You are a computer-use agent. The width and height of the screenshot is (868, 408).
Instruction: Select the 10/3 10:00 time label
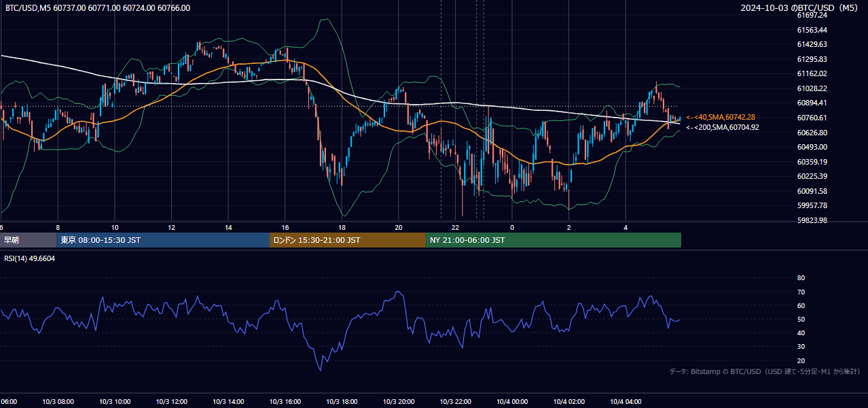pyautogui.click(x=115, y=402)
